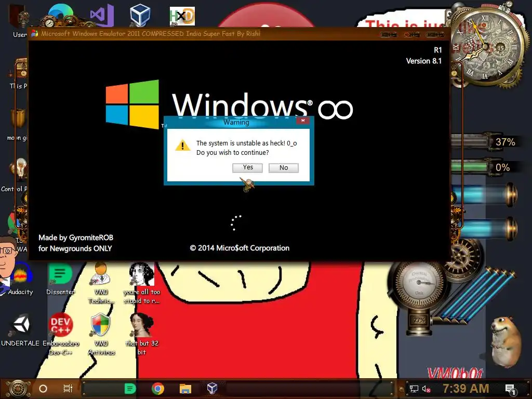Click the hamster desktop gadget
The height and width of the screenshot is (399, 532).
click(x=506, y=342)
